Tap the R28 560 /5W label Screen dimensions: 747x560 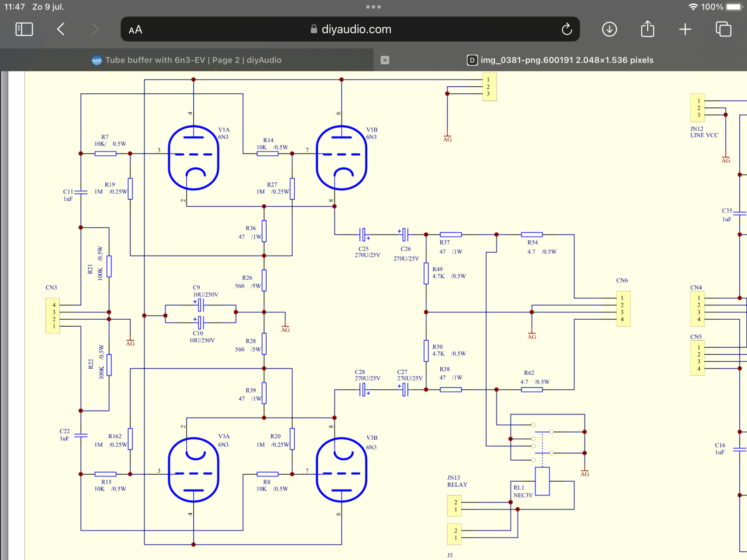pos(248,345)
